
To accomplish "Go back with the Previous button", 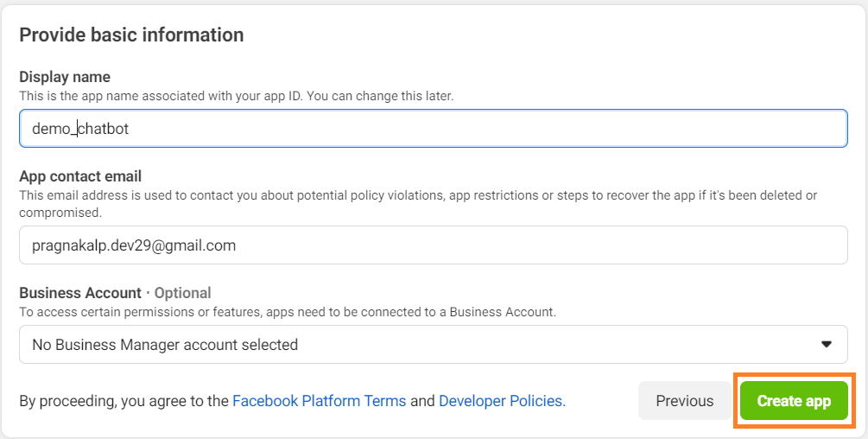I will pos(684,401).
